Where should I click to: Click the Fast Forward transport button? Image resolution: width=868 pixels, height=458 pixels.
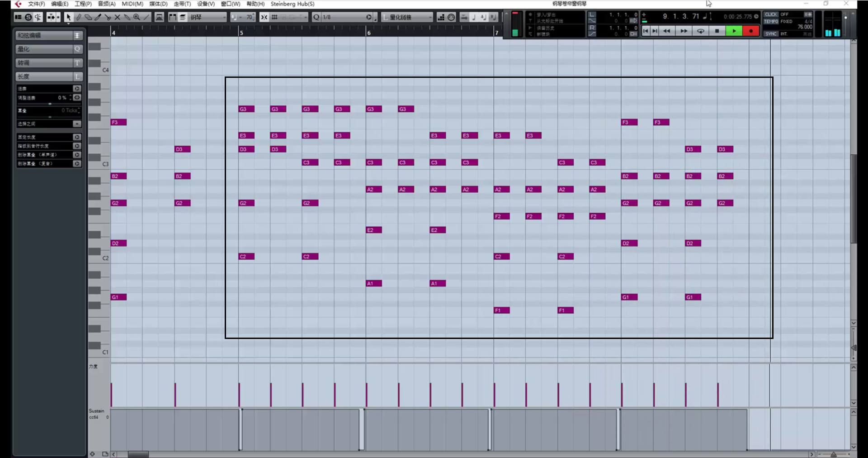click(x=684, y=31)
